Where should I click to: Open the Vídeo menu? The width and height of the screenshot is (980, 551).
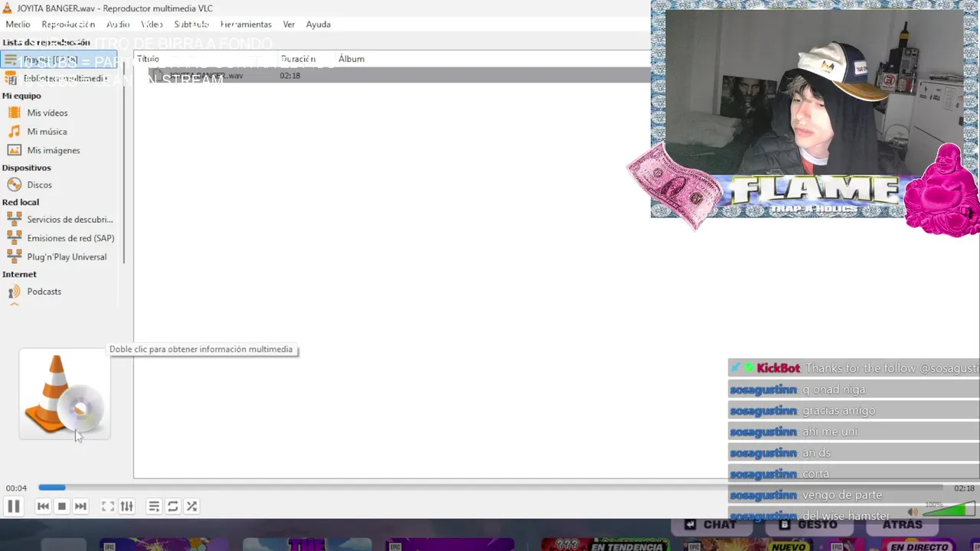pos(152,24)
